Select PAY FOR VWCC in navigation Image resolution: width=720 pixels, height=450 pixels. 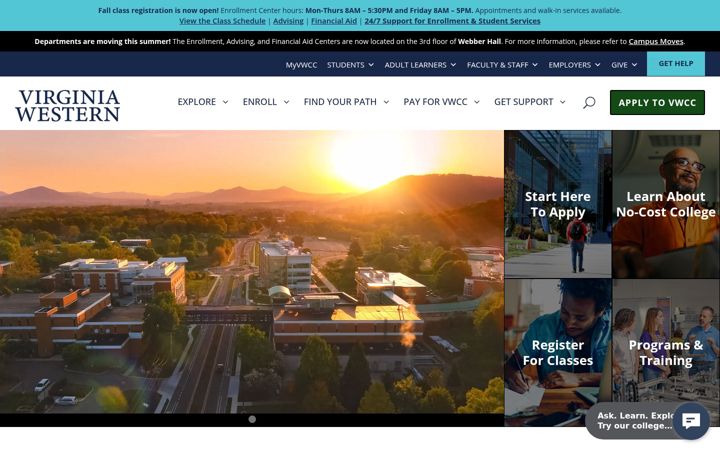click(435, 102)
